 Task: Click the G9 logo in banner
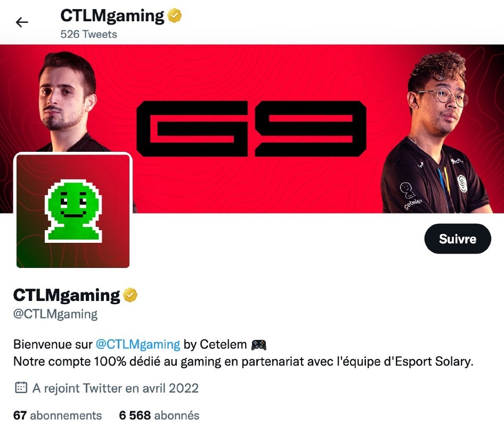tap(251, 128)
